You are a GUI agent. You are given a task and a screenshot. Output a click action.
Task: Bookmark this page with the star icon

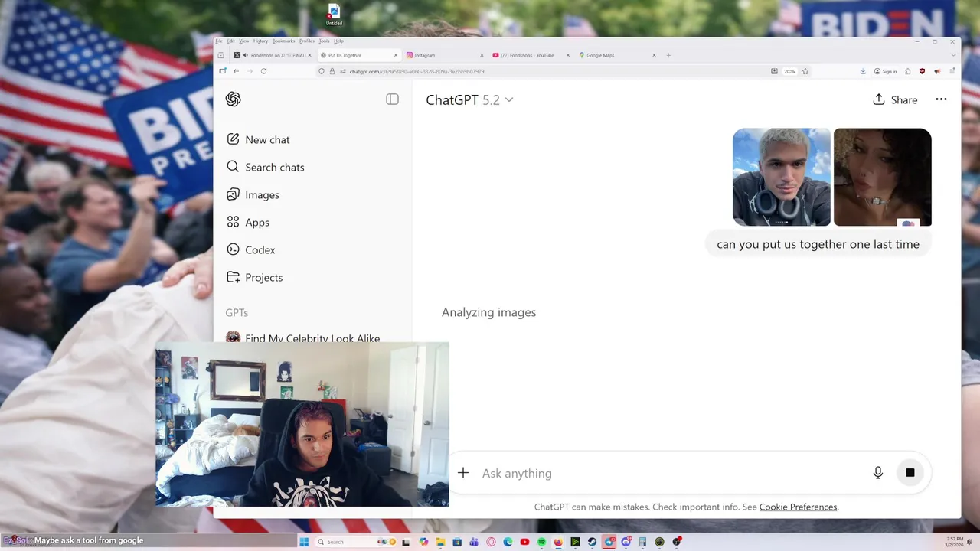pyautogui.click(x=805, y=71)
